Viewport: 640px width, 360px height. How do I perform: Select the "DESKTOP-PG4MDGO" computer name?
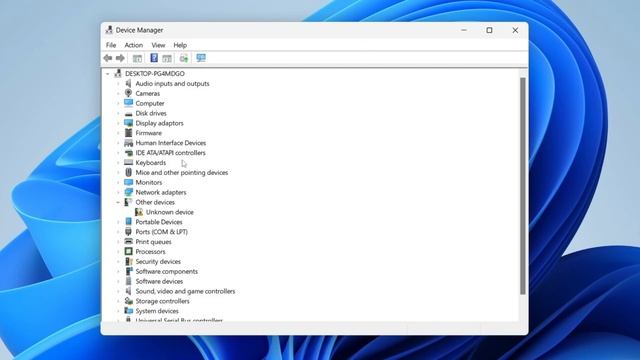point(155,73)
